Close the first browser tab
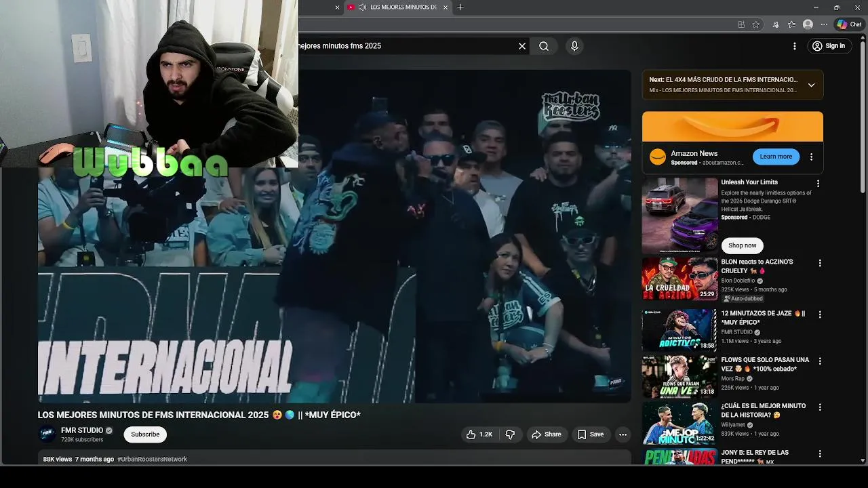Viewport: 868px width, 488px height. pos(338,7)
